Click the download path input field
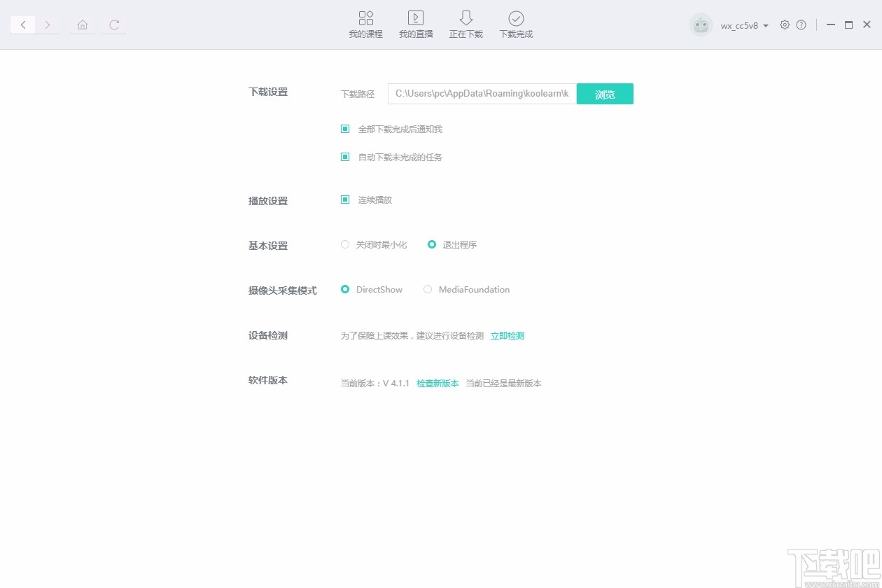882x588 pixels. click(x=482, y=93)
